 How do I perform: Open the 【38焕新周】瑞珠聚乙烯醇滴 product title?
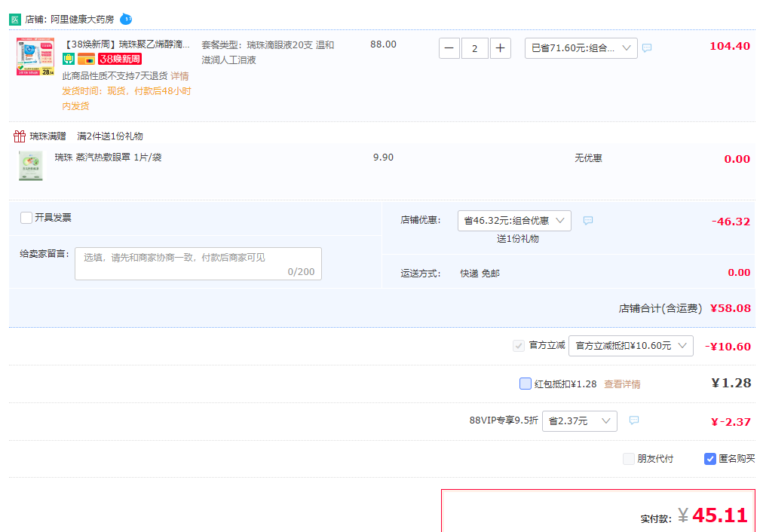[126, 44]
